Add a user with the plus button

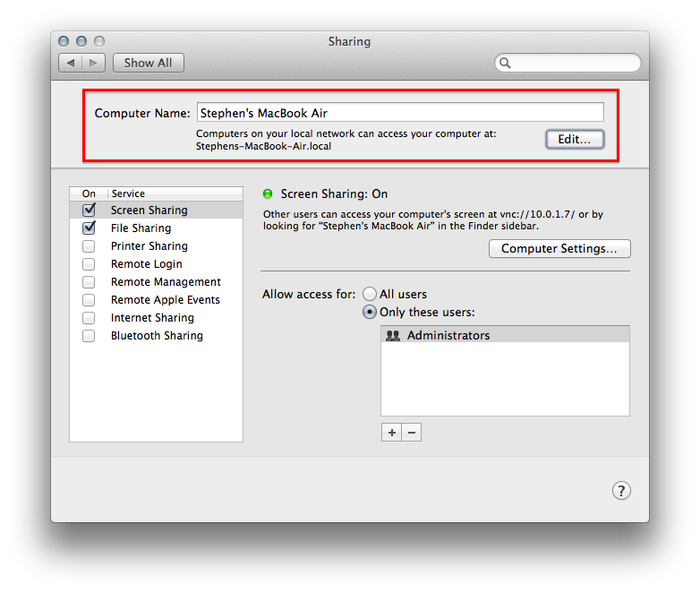click(391, 433)
